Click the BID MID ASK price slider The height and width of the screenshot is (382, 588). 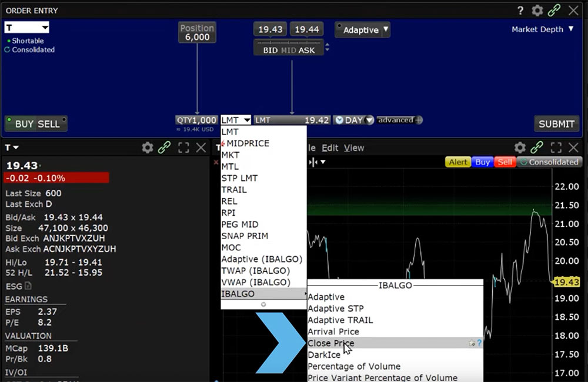tap(289, 50)
